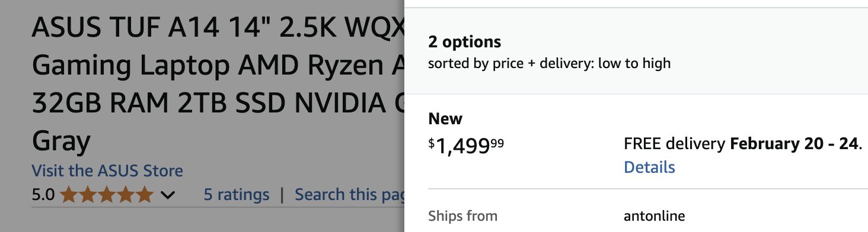Click the dimmed background to dismiss offers panel
Image resolution: width=868 pixels, height=232 pixels.
202,219
